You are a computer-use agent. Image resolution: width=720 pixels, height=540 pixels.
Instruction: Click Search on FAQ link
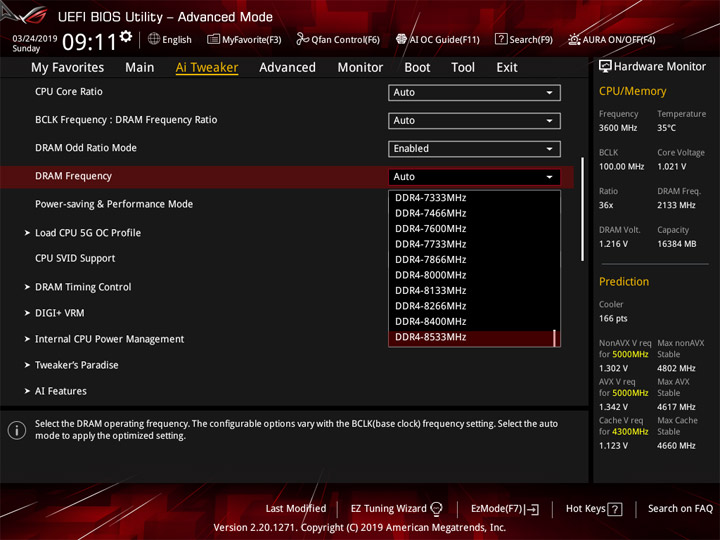pos(680,509)
